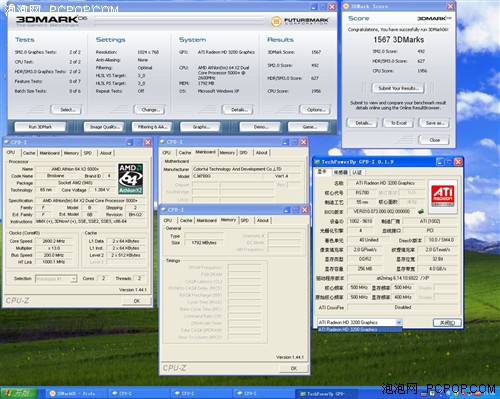This screenshot has width=500, height=399.
Task: Click the title icon of the CPU-Z Mainboard window
Action: click(163, 142)
